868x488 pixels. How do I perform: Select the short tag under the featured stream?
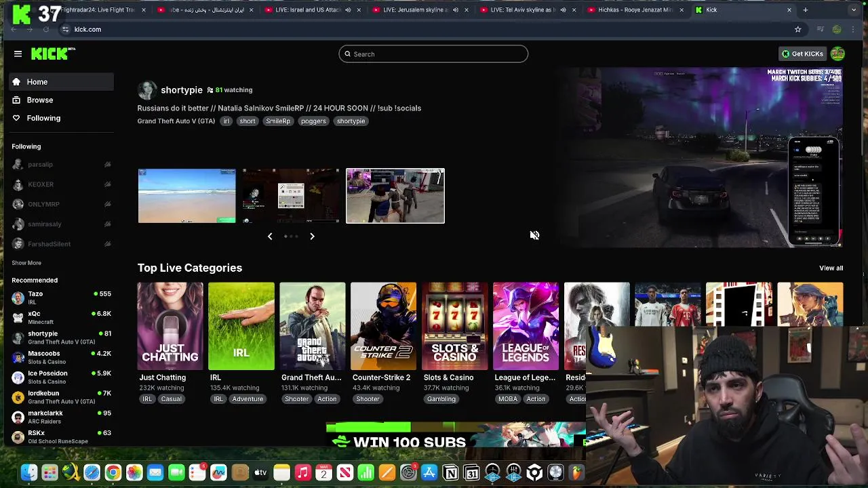(248, 121)
